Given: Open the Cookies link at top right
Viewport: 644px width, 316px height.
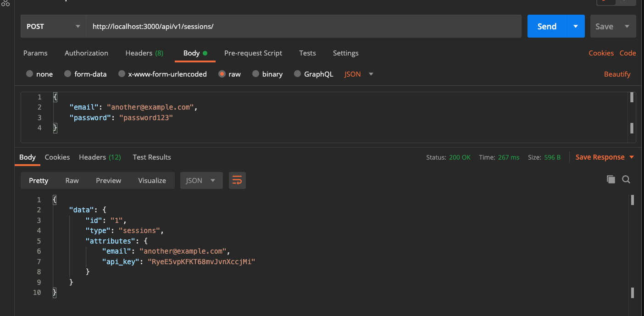Looking at the screenshot, I should click(x=601, y=53).
